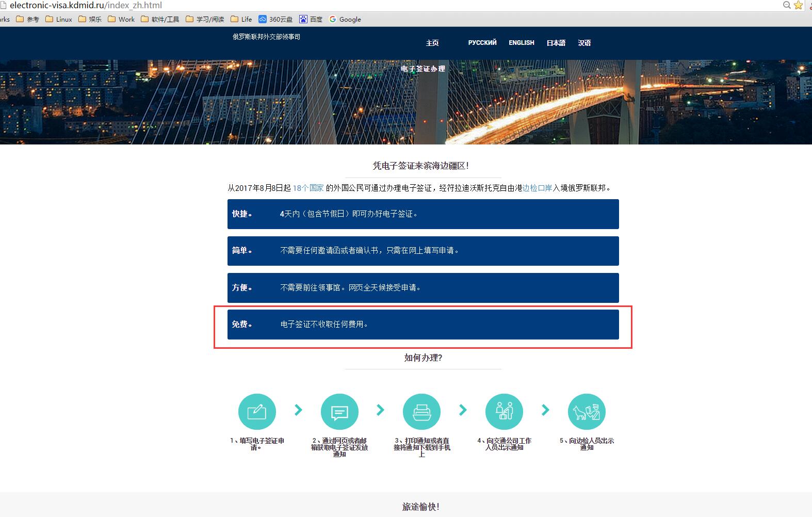Open the Linux bookmarks folder
Viewport: 812px width, 517px height.
pyautogui.click(x=59, y=19)
